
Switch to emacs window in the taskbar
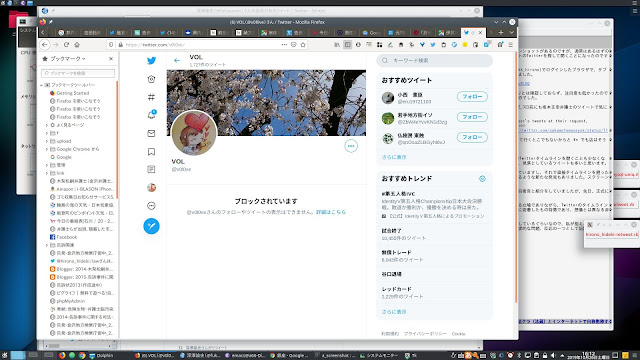(x=246, y=356)
